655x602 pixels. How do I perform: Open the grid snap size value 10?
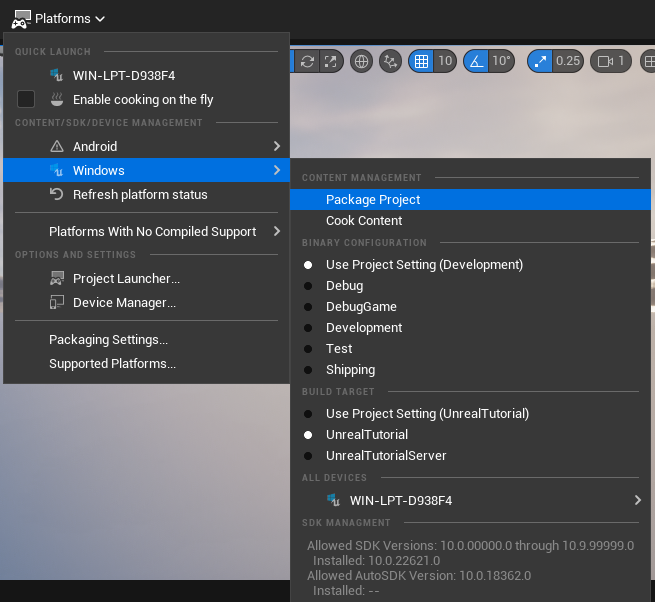446,61
